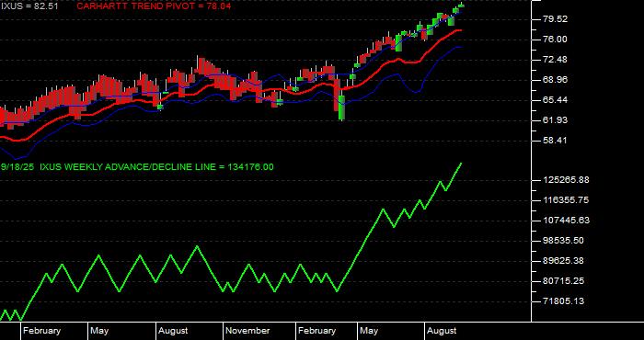
Task: Click the 76.00 price axis value
Action: point(555,40)
